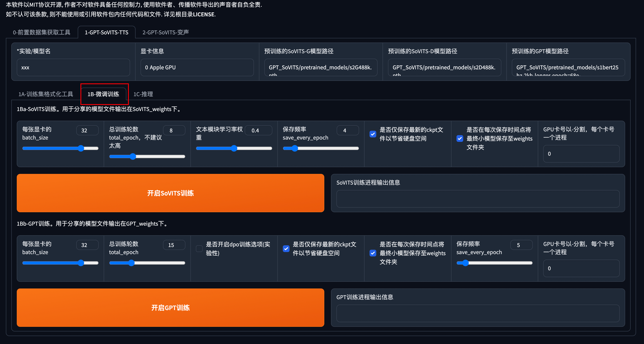Select the 1A-训练集格式化工具 sub-tab

point(46,94)
